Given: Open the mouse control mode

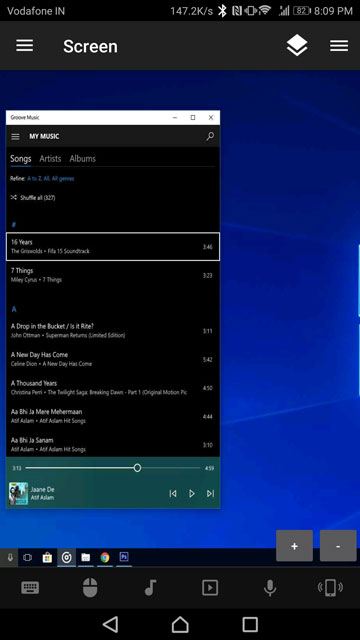Looking at the screenshot, I should pyautogui.click(x=90, y=588).
